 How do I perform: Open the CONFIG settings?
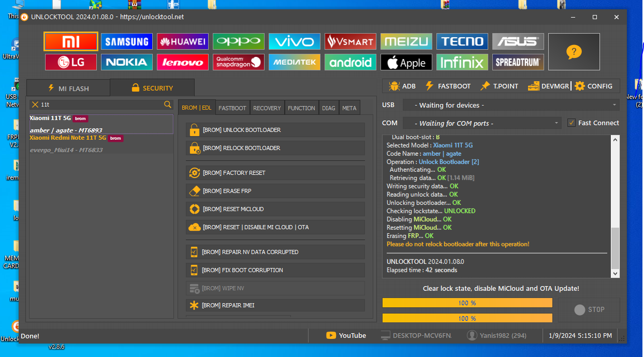click(x=594, y=86)
